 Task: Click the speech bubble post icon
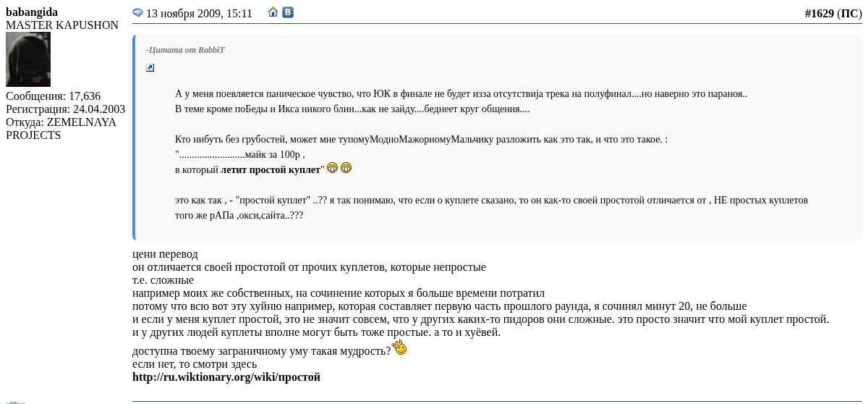137,13
